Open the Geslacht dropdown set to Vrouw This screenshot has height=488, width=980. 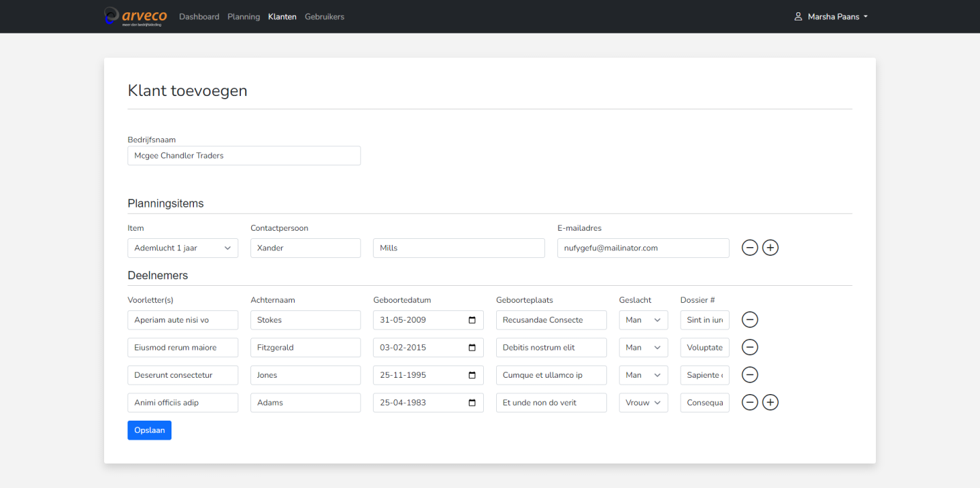pos(643,402)
